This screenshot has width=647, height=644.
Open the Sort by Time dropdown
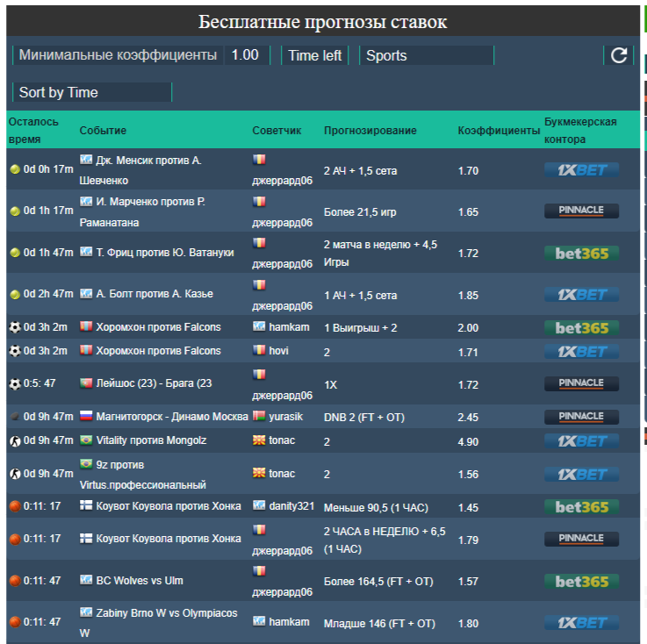click(92, 92)
